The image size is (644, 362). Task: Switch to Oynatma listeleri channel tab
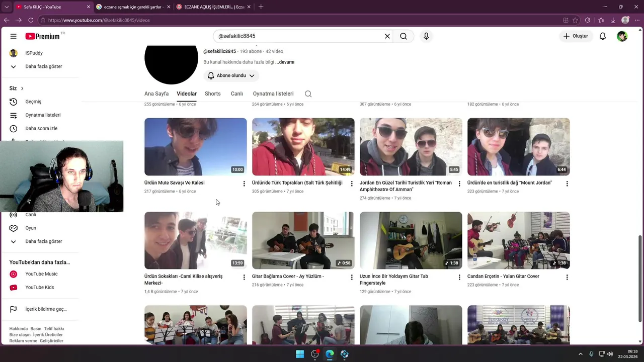(273, 94)
